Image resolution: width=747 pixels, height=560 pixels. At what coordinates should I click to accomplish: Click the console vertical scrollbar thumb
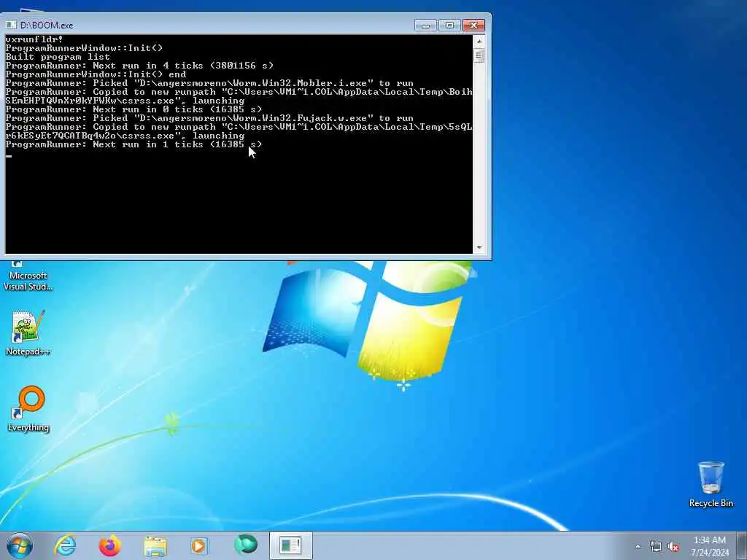click(479, 55)
